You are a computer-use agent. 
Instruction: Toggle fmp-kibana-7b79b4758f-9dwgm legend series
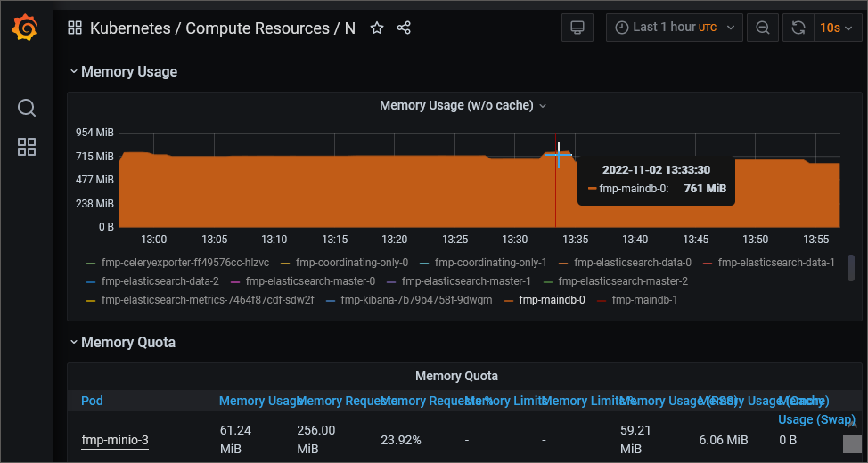[x=415, y=300]
